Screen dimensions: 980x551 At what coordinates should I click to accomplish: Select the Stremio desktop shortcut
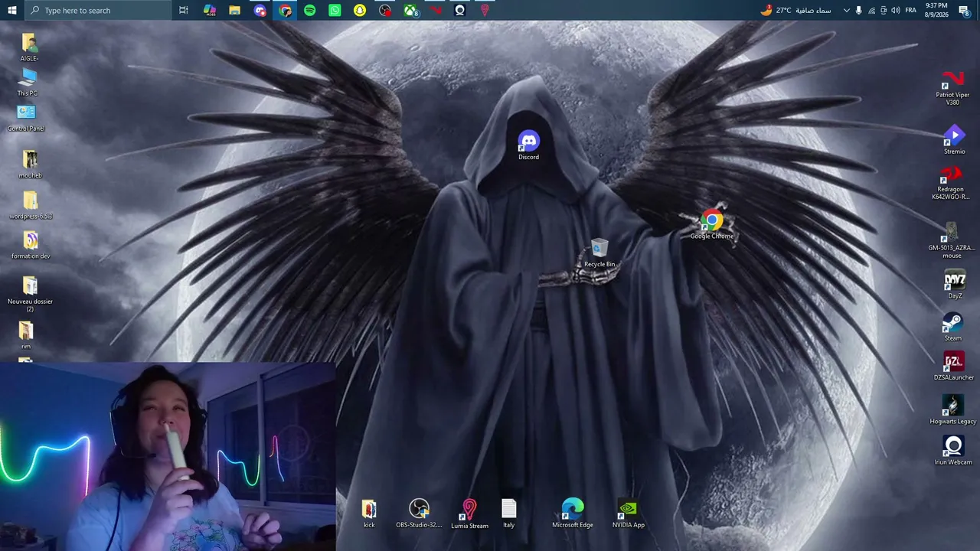coord(954,140)
